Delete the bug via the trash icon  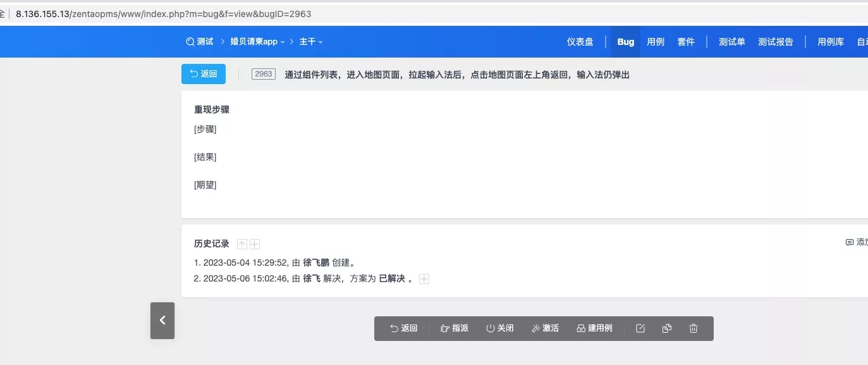pyautogui.click(x=694, y=328)
